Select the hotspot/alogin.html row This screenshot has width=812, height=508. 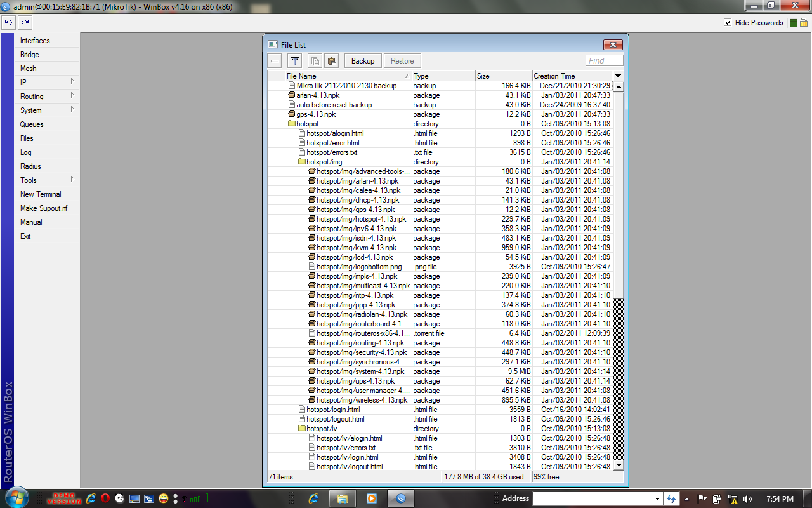click(440, 133)
